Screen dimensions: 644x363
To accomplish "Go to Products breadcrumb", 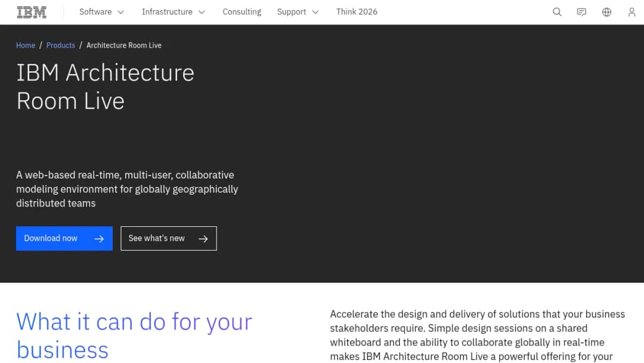I will click(61, 45).
